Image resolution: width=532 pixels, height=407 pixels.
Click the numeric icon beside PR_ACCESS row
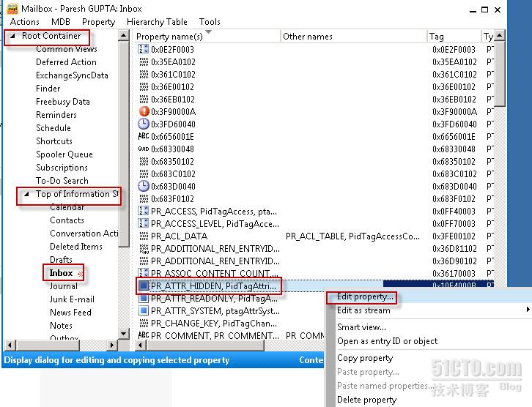[x=143, y=211]
